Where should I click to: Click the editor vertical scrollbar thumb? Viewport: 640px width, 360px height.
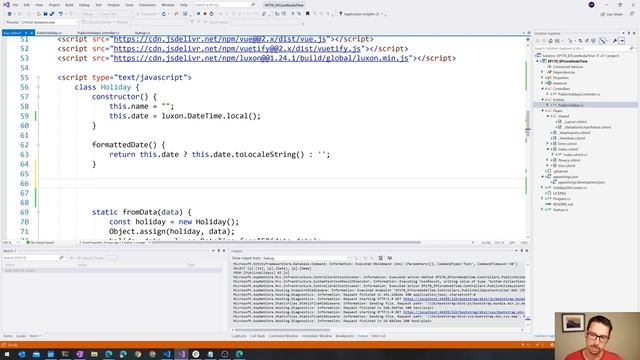point(528,122)
